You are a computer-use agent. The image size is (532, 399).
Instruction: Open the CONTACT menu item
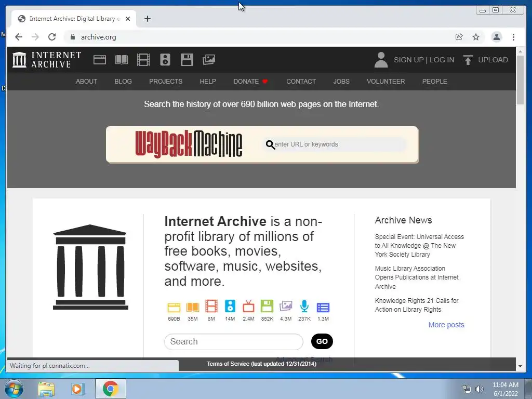301,82
